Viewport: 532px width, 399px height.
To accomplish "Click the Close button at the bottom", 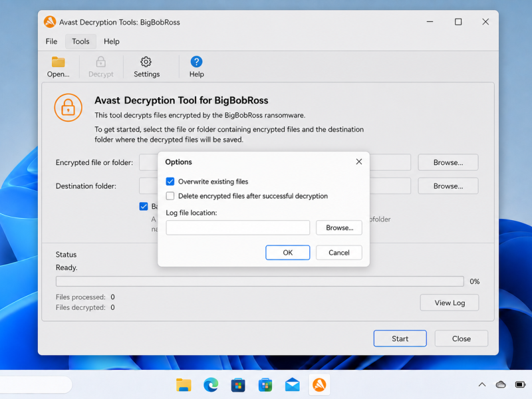I will point(462,338).
